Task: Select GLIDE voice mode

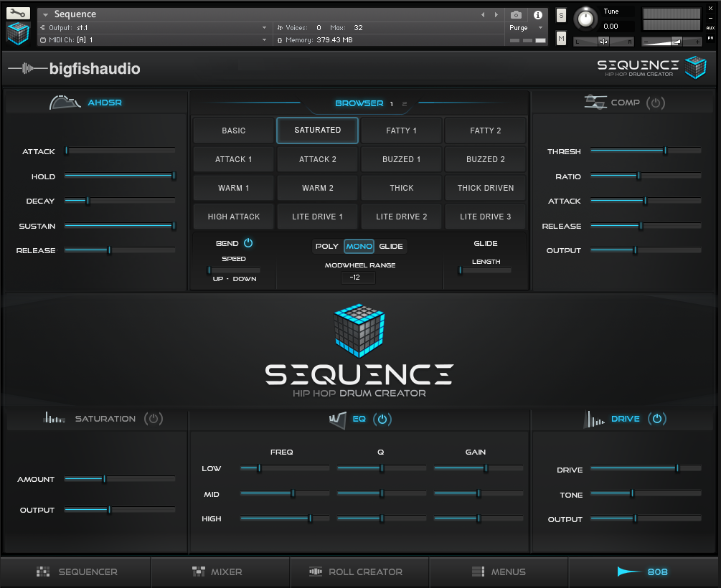Action: pos(391,247)
